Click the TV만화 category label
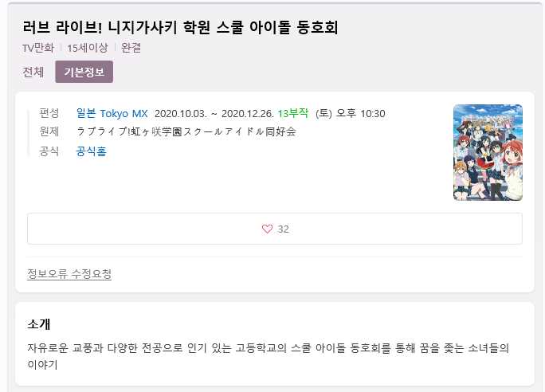 tap(38, 48)
